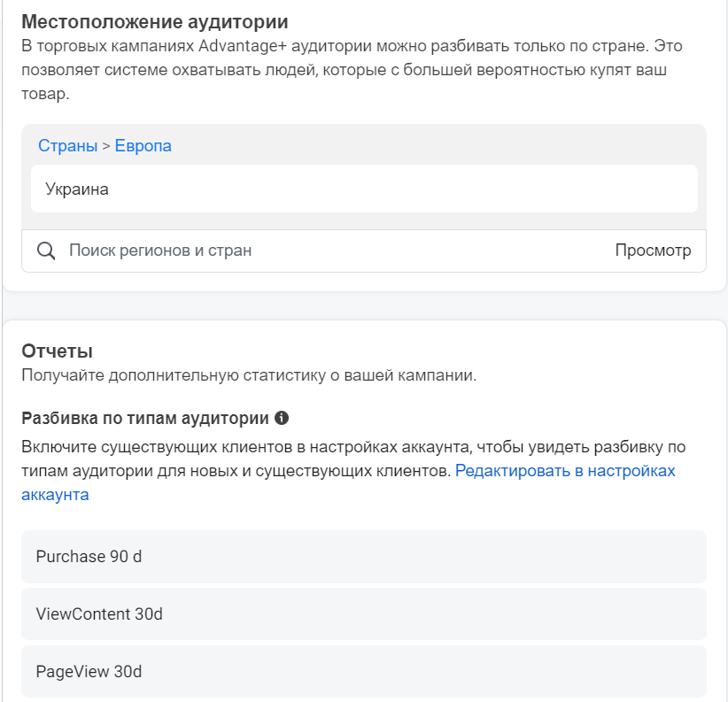The image size is (728, 702).
Task: Select the Purchase 90 d audience row
Action: [364, 557]
